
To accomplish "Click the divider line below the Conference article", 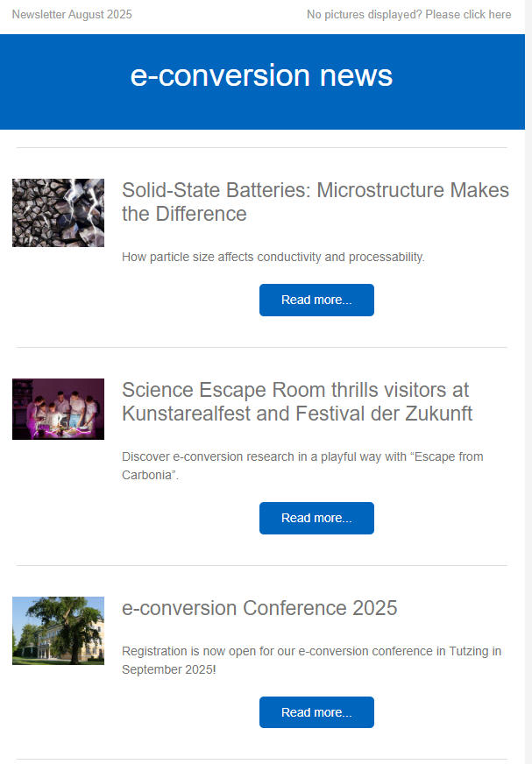I will click(261, 759).
